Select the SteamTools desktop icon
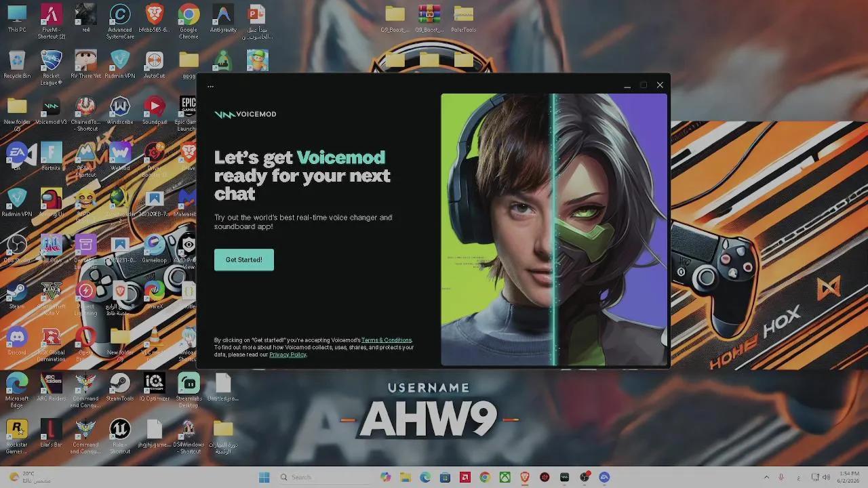Image resolution: width=868 pixels, height=488 pixels. 120,386
